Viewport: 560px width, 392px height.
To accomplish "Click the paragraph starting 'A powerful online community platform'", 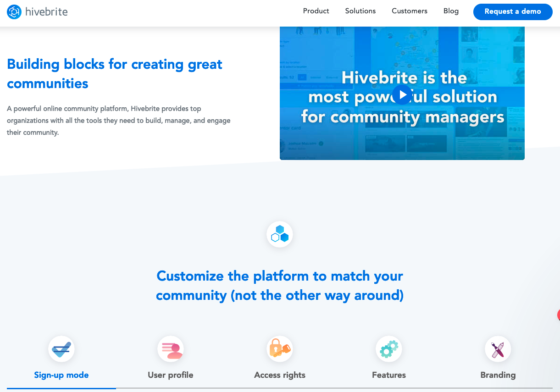I will [x=119, y=121].
